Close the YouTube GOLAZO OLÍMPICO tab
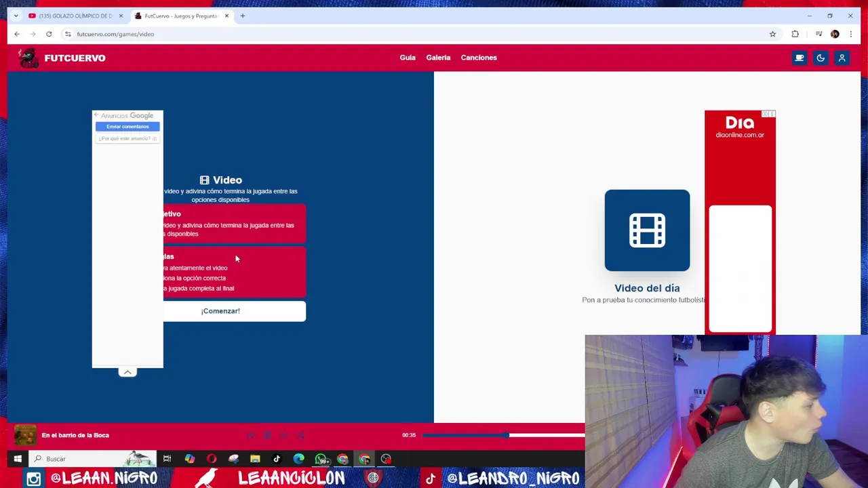Image resolution: width=868 pixels, height=488 pixels. pos(121,16)
